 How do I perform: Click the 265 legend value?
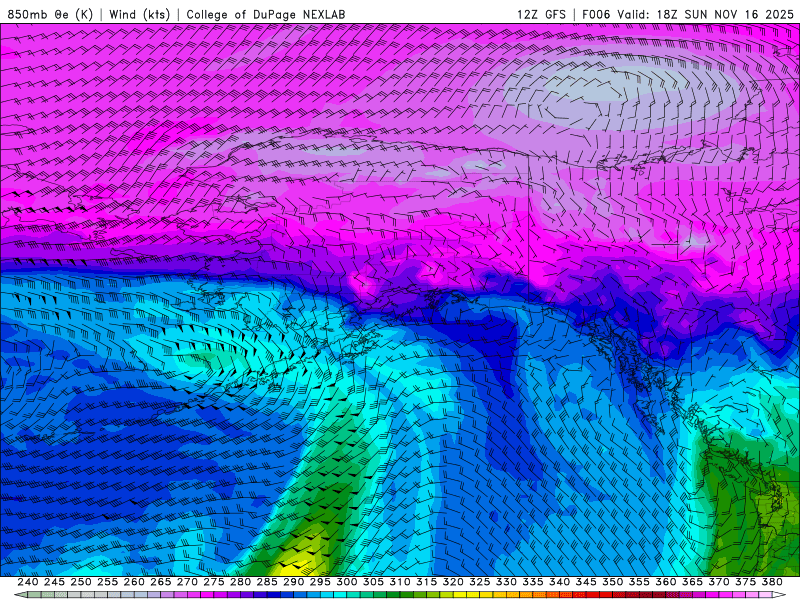point(161,582)
